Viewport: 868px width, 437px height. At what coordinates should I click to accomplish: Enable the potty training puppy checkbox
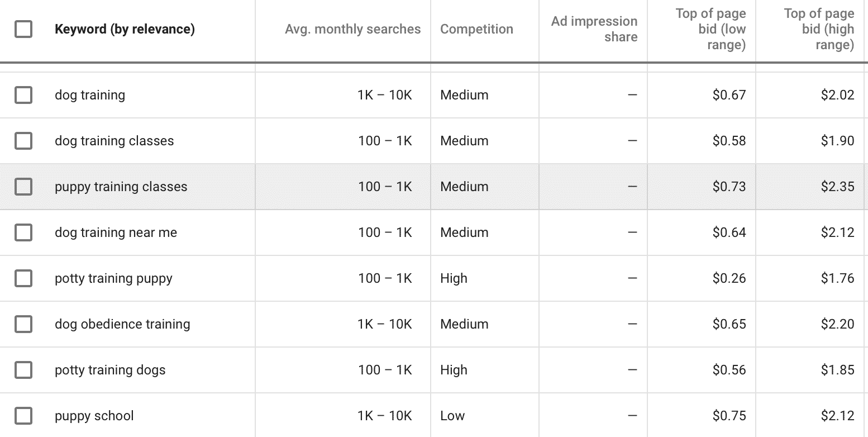coord(23,278)
